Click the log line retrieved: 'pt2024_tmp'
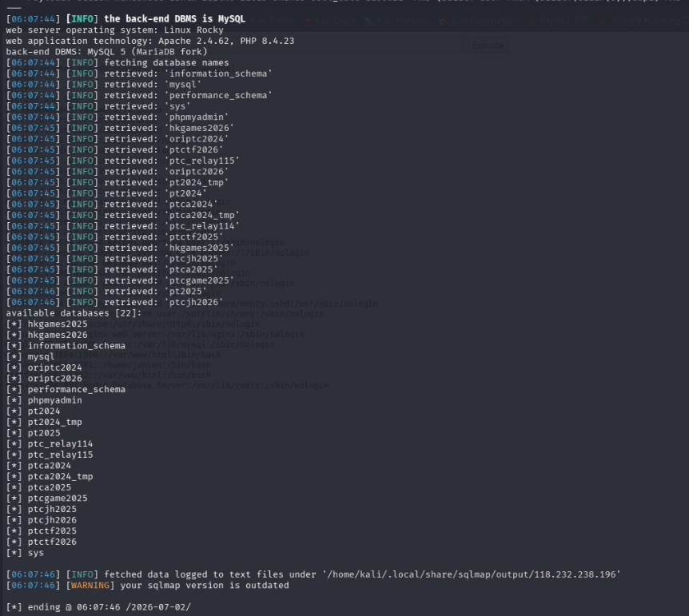 [x=117, y=182]
